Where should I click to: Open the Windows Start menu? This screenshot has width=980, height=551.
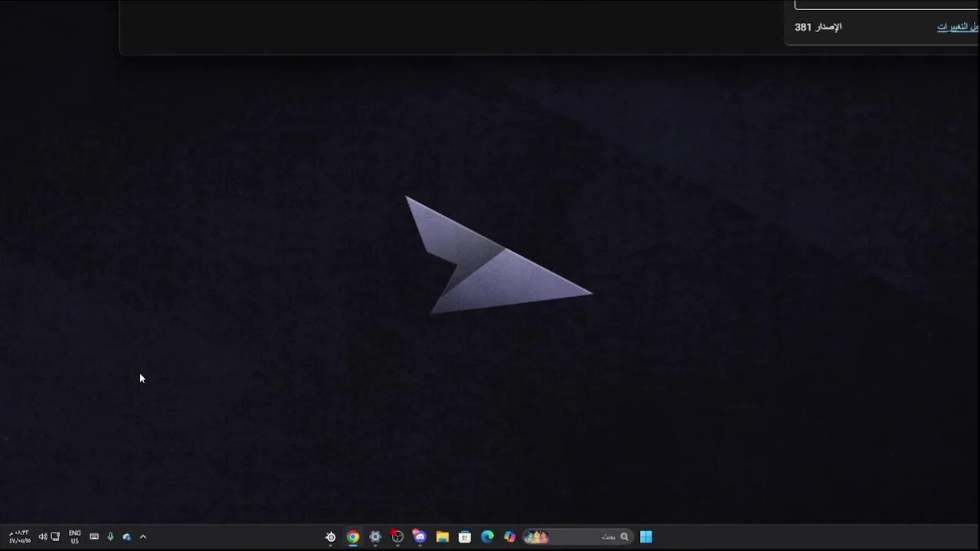[x=646, y=536]
